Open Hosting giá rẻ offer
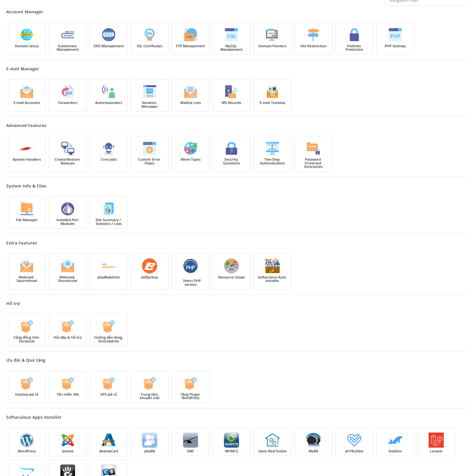The height and width of the screenshot is (476, 468). 27,387
